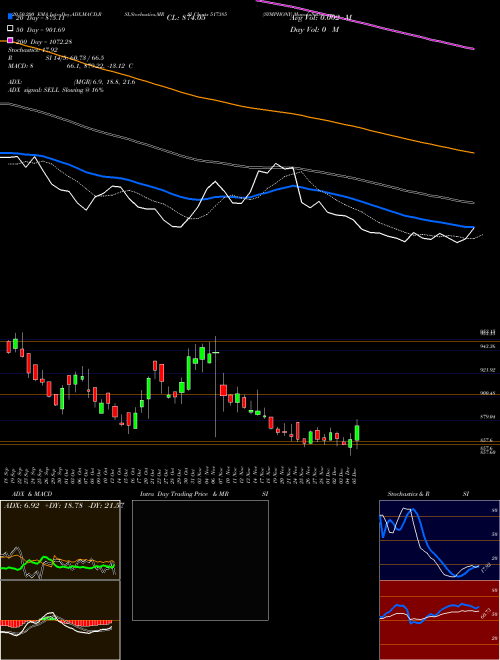Click the 921.92 price axis label

tap(488, 370)
